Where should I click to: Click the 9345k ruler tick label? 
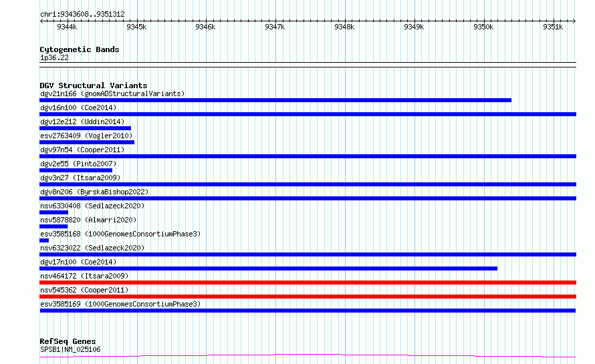[136, 27]
